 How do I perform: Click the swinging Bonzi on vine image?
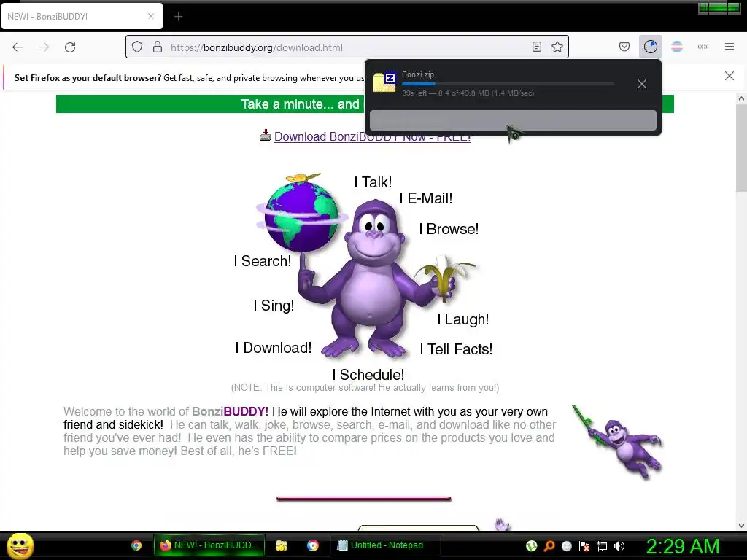[x=618, y=442]
